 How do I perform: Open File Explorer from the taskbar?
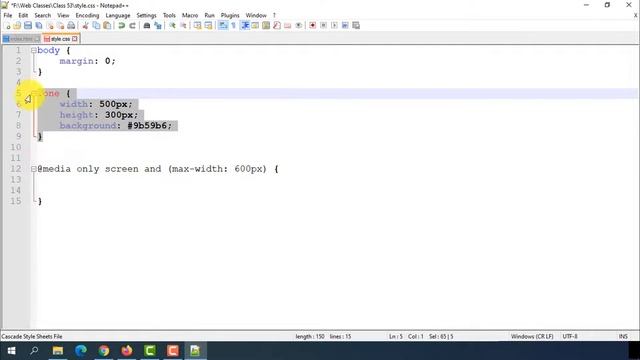click(x=58, y=351)
